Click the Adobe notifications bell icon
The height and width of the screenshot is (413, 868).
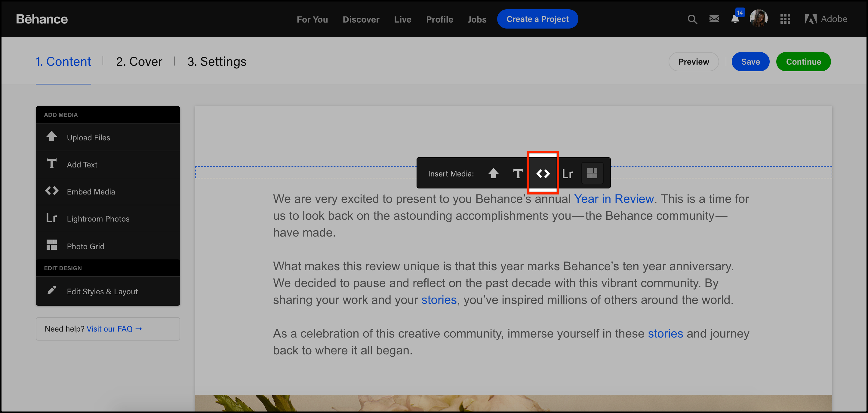[x=735, y=19]
